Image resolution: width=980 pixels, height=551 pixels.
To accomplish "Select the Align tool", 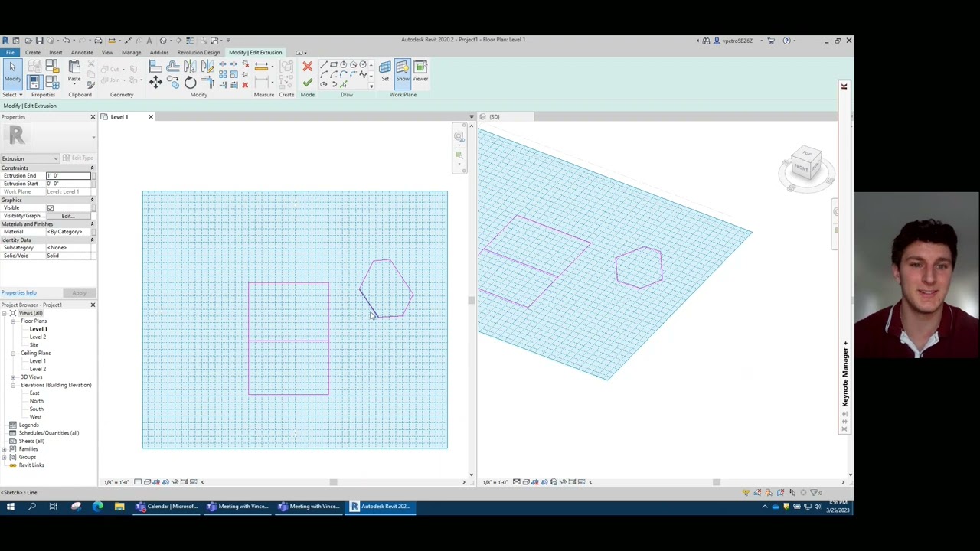I will tap(155, 67).
